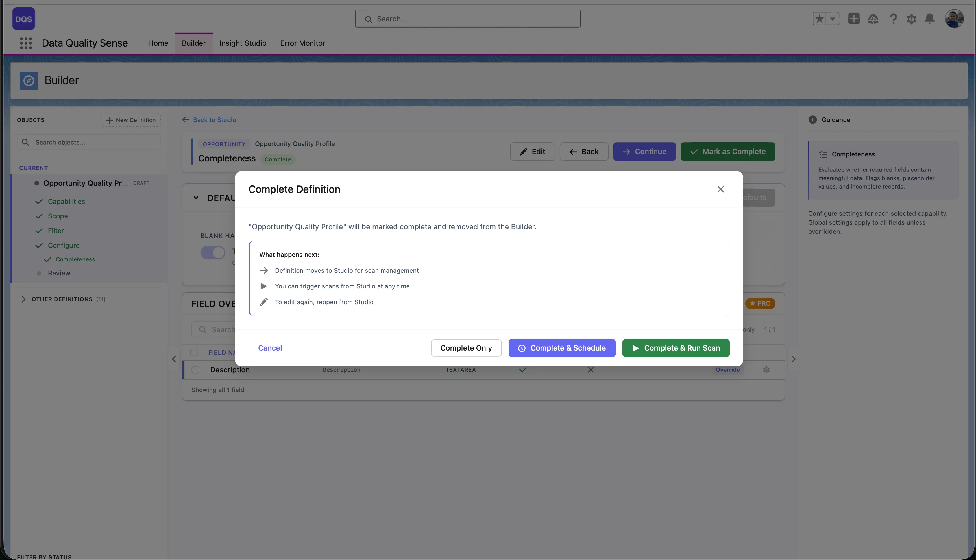Open the Error Monitor tab
Viewport: 976px width, 560px height.
pyautogui.click(x=302, y=43)
